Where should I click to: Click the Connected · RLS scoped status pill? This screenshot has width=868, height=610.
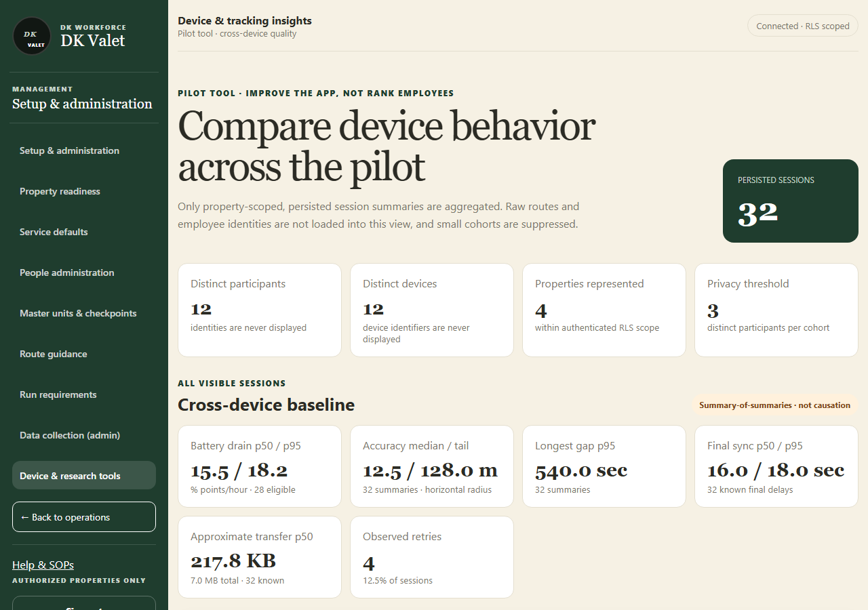[x=803, y=26]
